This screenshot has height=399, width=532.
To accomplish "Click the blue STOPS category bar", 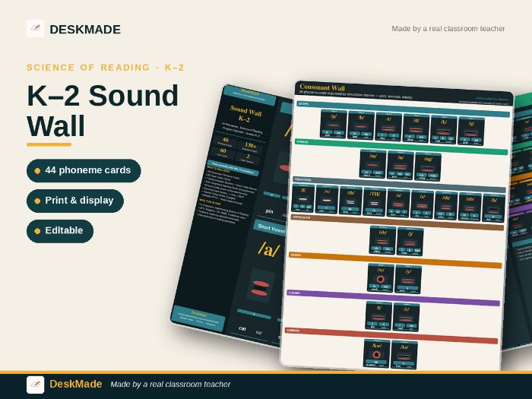I will 404,109.
